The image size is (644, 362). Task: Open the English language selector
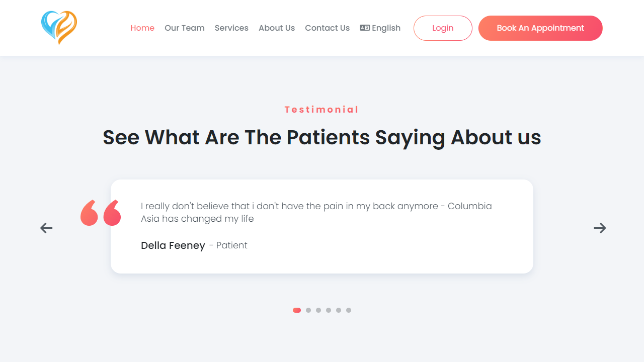coord(380,28)
